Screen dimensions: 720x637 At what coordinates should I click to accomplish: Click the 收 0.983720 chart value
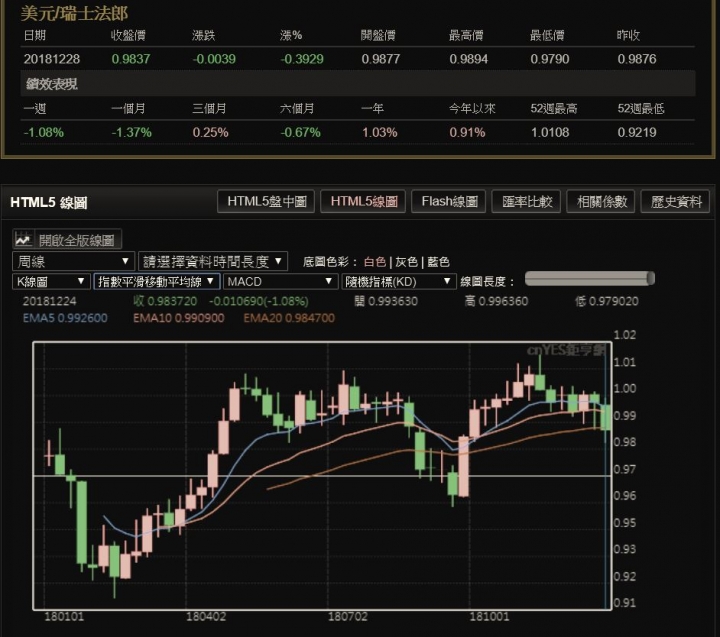click(x=165, y=301)
